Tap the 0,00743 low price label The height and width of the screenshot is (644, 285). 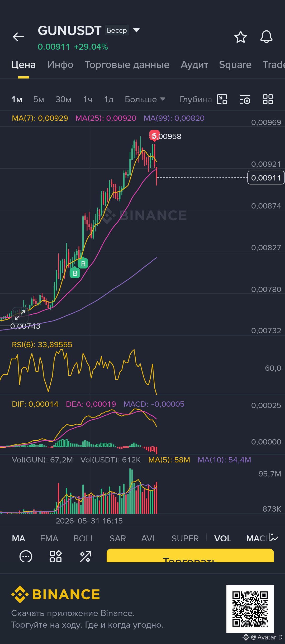(x=25, y=326)
